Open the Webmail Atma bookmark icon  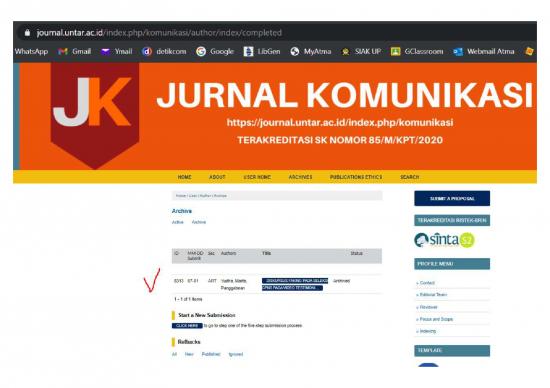[x=458, y=52]
